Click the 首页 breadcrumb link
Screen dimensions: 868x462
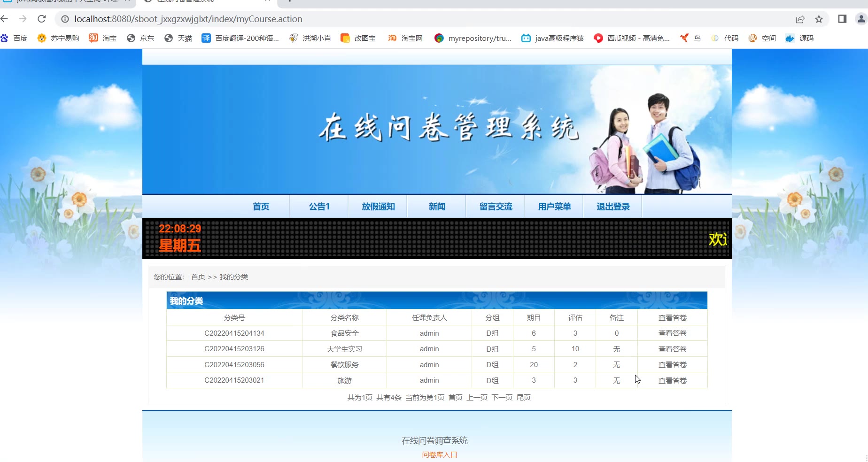coord(198,277)
